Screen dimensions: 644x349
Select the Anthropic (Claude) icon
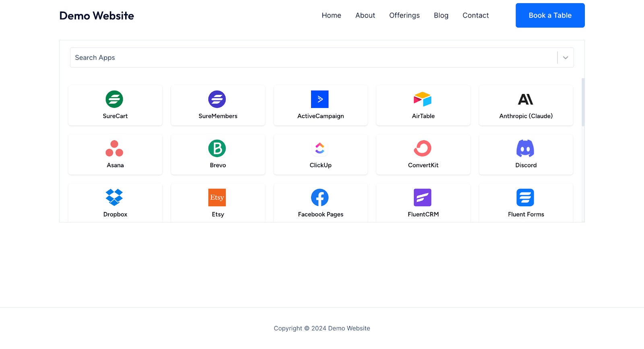click(x=525, y=99)
